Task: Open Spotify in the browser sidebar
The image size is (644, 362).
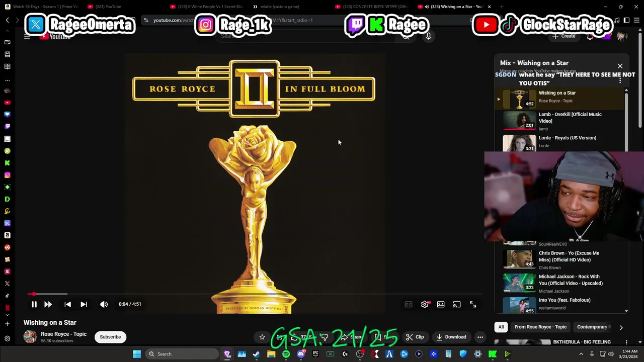Action: 7,151
